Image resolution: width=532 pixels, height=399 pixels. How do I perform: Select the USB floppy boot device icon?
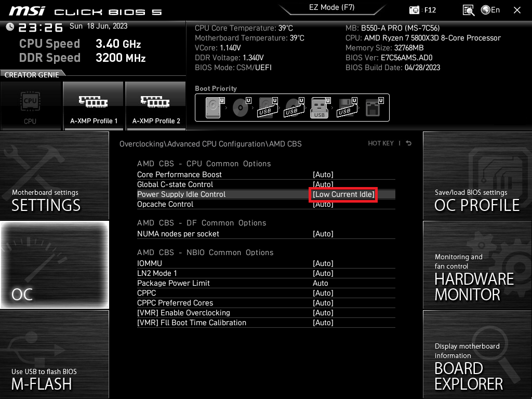[x=347, y=108]
